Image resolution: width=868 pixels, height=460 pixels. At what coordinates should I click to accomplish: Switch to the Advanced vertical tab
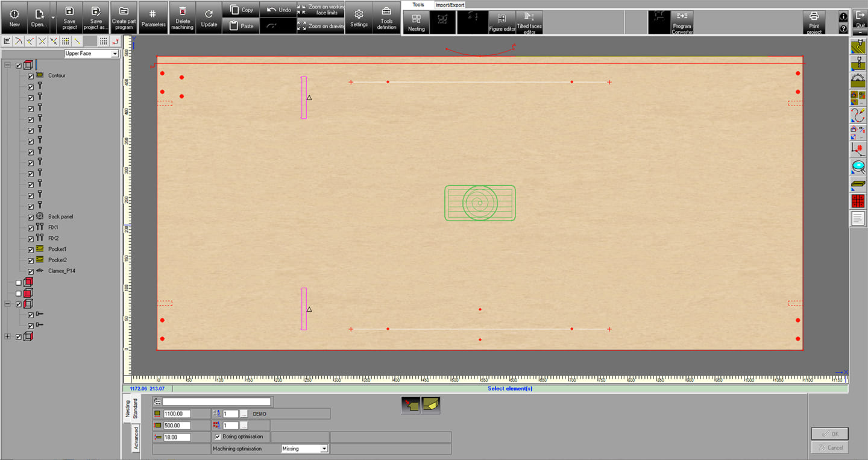tap(135, 438)
